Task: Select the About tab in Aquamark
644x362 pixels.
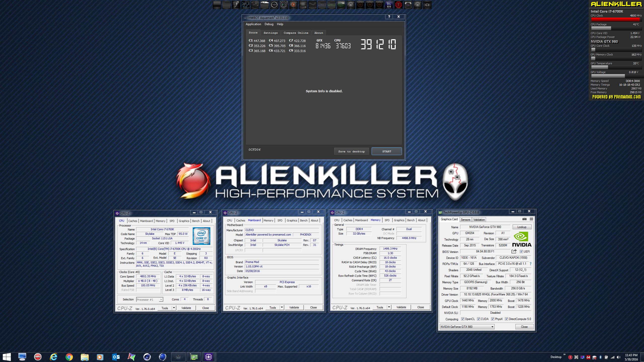Action: [x=318, y=33]
